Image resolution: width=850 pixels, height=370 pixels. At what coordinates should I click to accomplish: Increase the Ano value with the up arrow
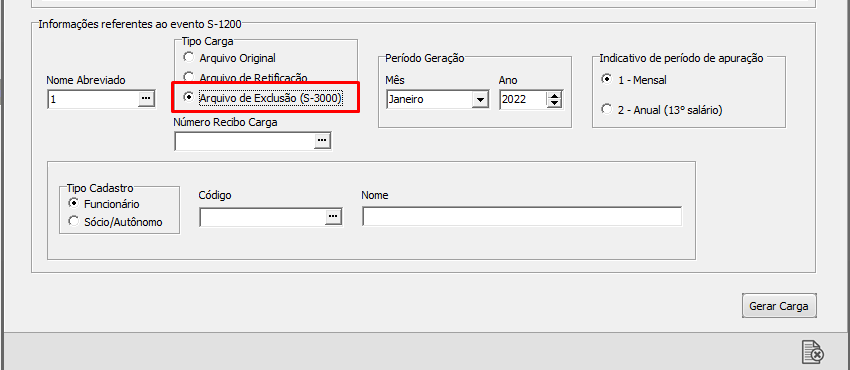tap(554, 96)
